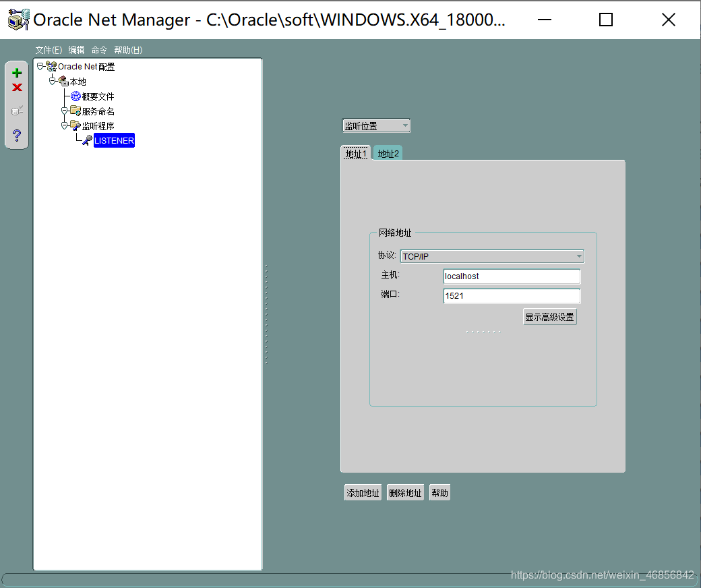This screenshot has width=701, height=588.
Task: Close the Oracle Net Manager window
Action: [x=669, y=20]
